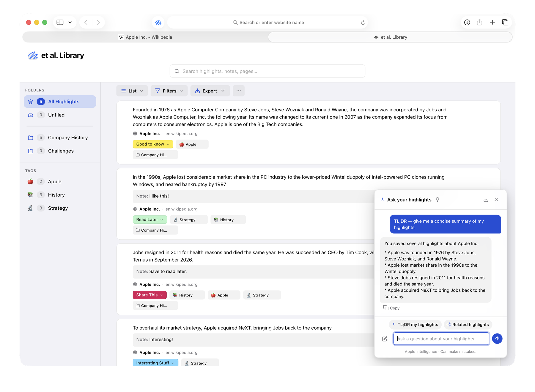The height and width of the screenshot is (392, 535).
Task: Click the Apple tag on first highlight
Action: (x=192, y=144)
